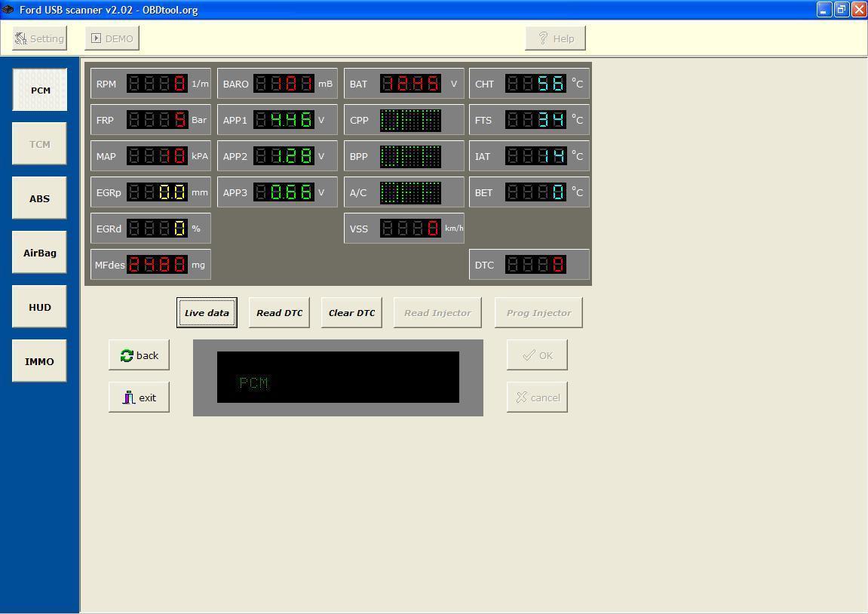Select the ABS module tab
This screenshot has height=614, width=868.
click(x=39, y=198)
